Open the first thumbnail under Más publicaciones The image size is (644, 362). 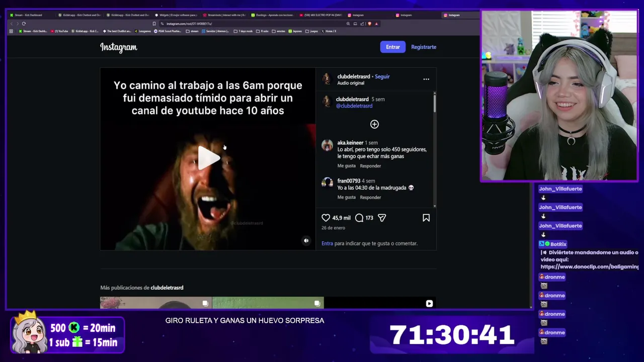[156, 303]
